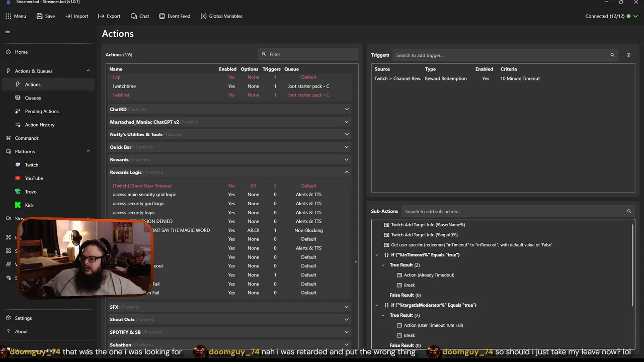Click the Search to add sub-action field
644x362 pixels.
(x=513, y=212)
